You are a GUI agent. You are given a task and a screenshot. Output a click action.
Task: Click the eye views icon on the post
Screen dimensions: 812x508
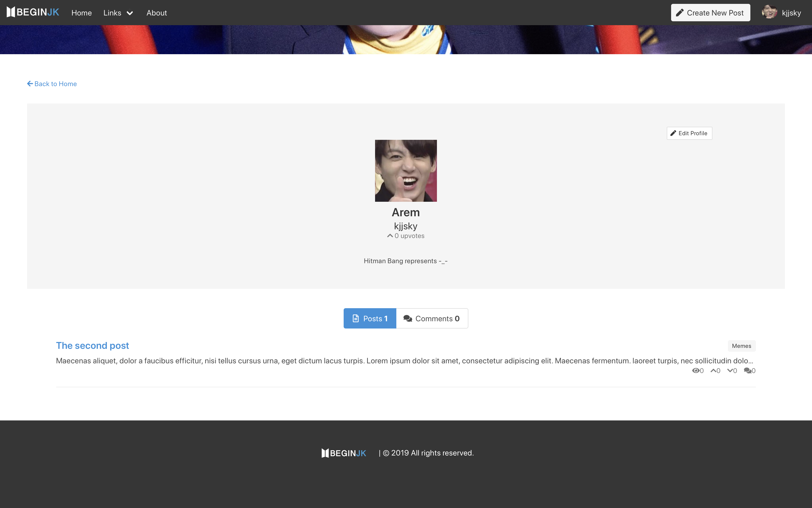[696, 371]
